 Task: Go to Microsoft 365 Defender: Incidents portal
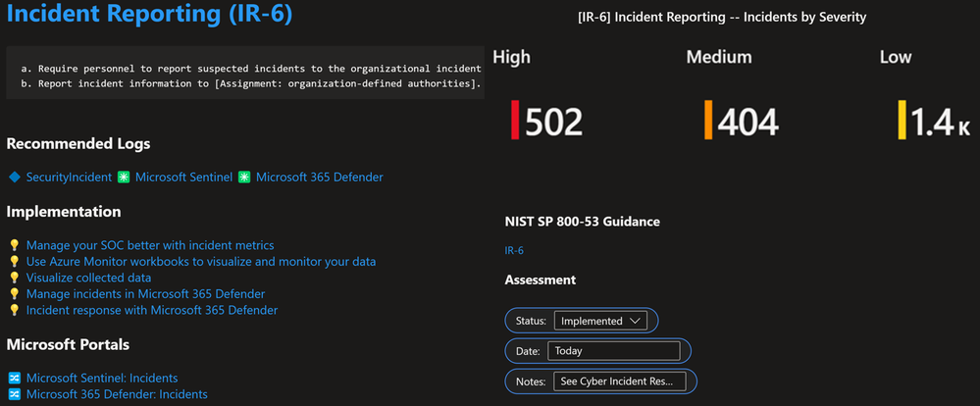[117, 395]
